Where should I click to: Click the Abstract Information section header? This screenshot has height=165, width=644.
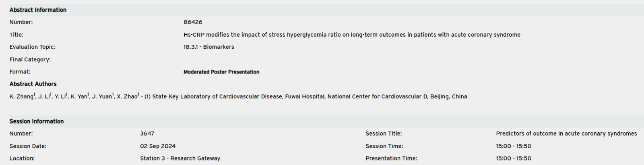click(x=38, y=10)
